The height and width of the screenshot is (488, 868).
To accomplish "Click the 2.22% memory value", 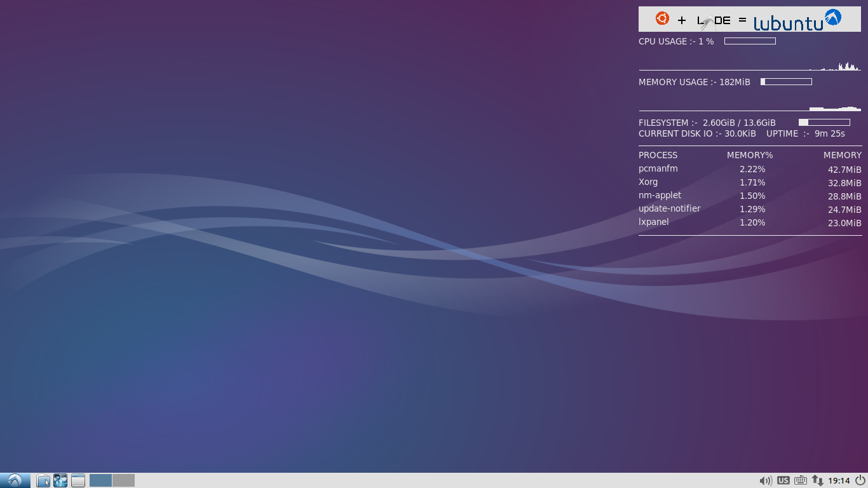I will point(752,170).
